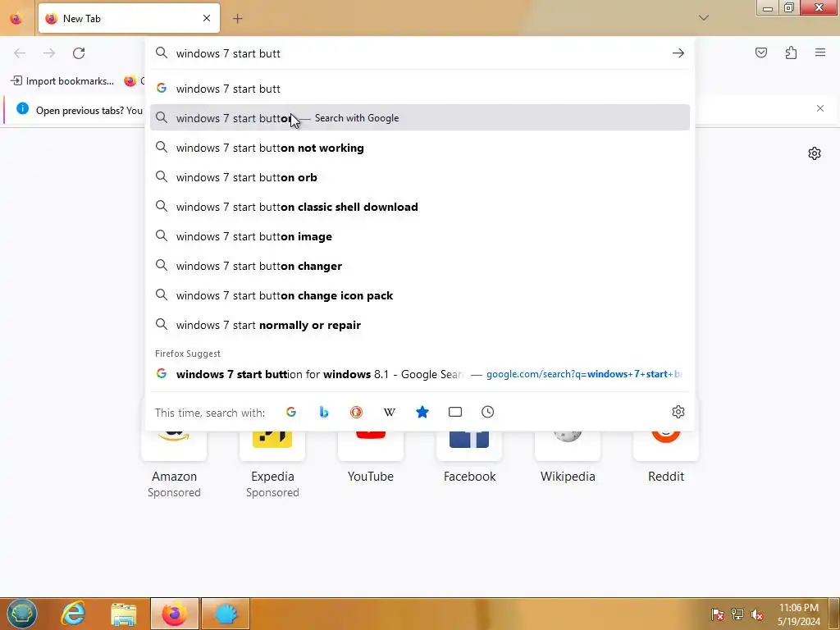Select suggestion 'windows 7 start normally or repair'
The width and height of the screenshot is (840, 630).
[x=420, y=325]
